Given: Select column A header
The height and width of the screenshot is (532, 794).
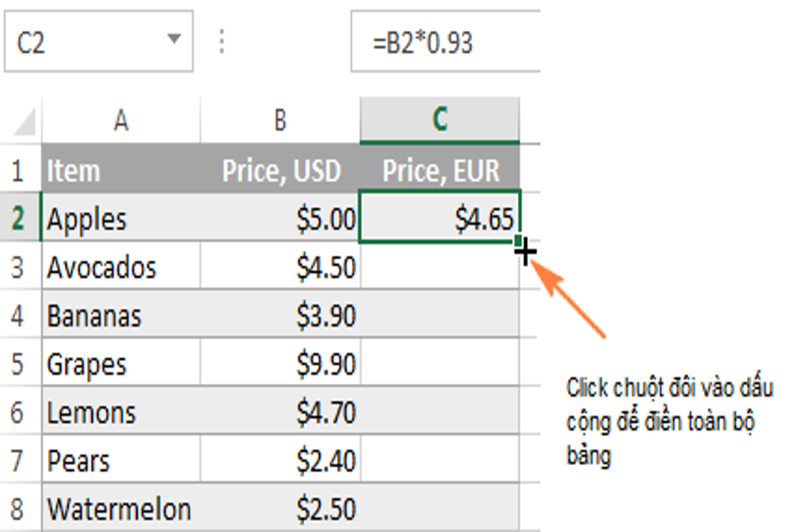Looking at the screenshot, I should 121,121.
